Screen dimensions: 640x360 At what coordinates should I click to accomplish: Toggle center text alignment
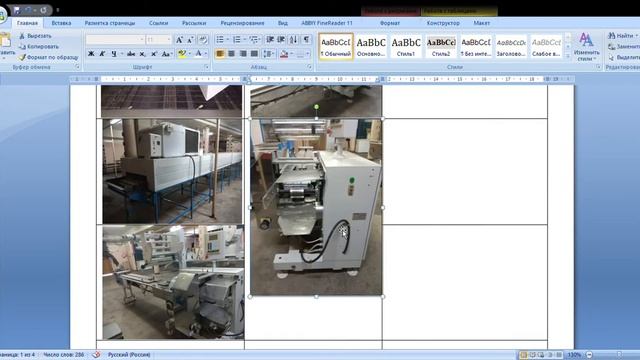(231, 53)
